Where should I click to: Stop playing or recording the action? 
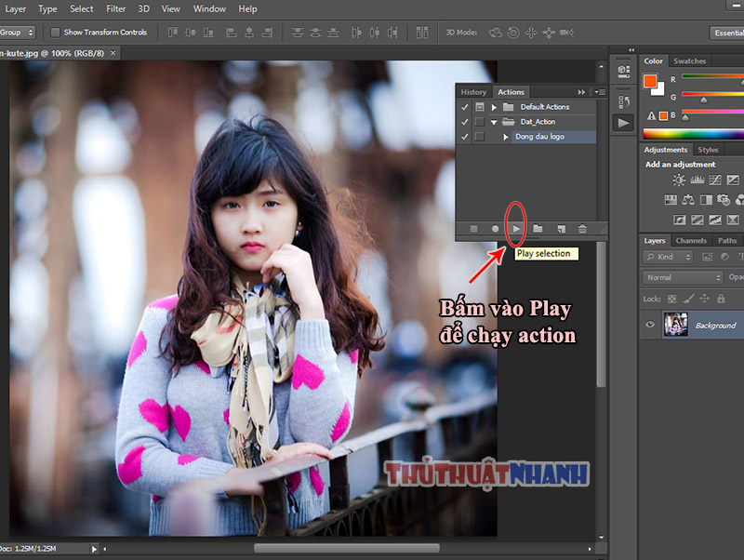[473, 229]
